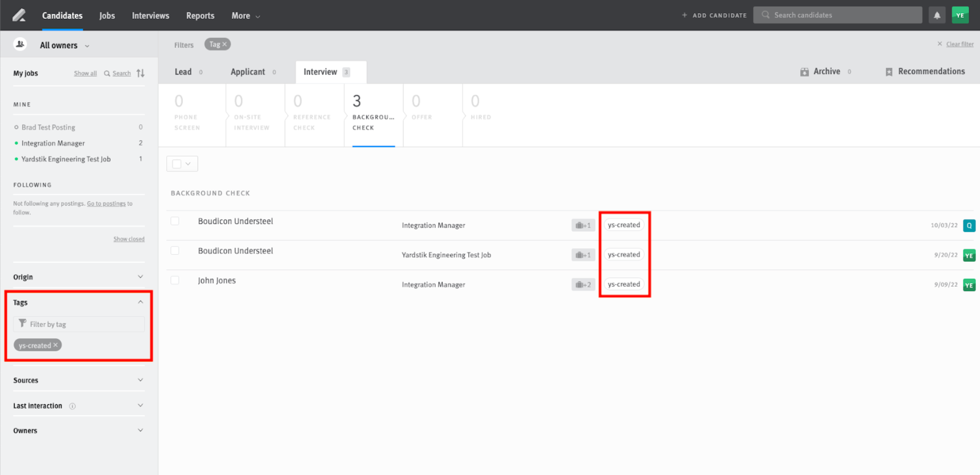Click the Recommendations bookmark icon
The width and height of the screenshot is (980, 475).
[889, 72]
